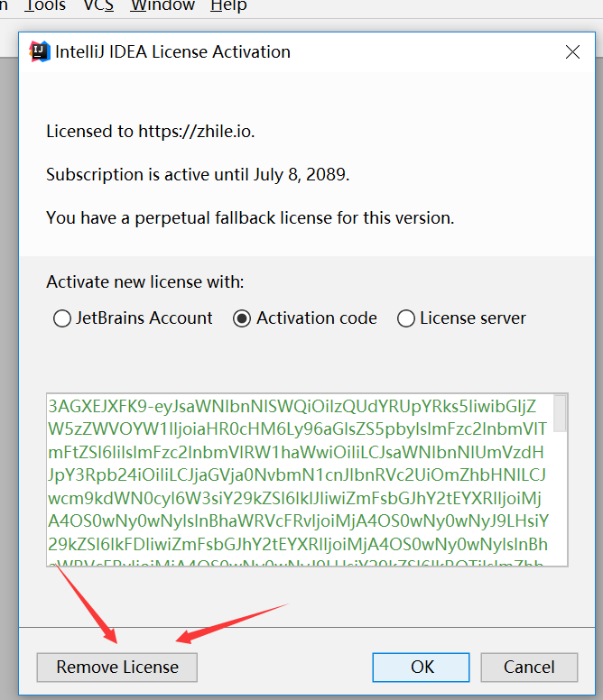The height and width of the screenshot is (700, 603).
Task: Click the "Licensed to https://zhile.io." text
Action: tap(151, 131)
